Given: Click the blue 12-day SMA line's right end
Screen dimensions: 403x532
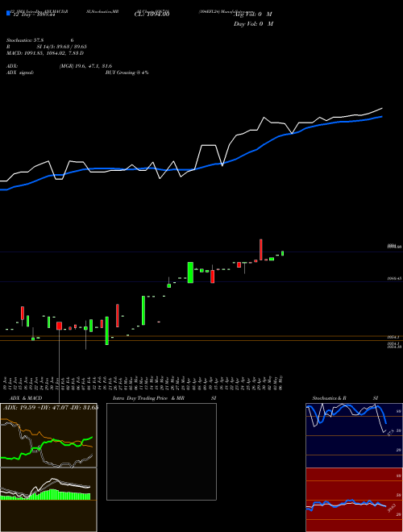Looking at the screenshot, I should click(382, 116).
